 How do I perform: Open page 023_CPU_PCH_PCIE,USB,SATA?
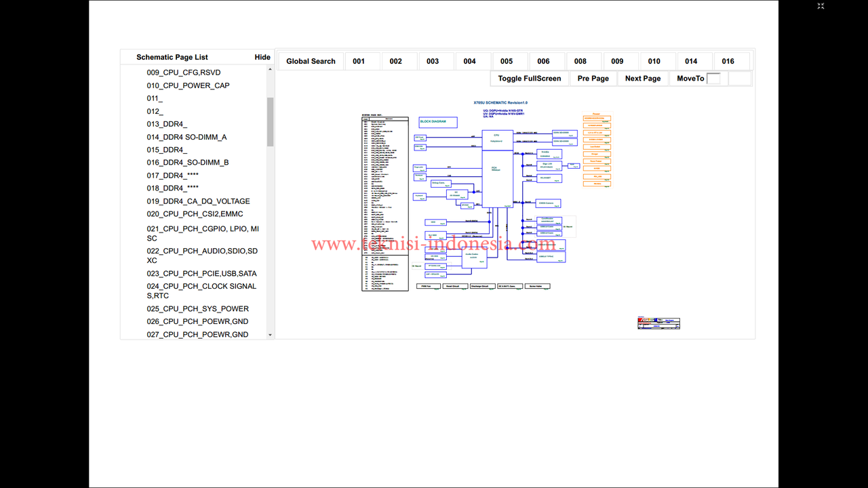201,274
